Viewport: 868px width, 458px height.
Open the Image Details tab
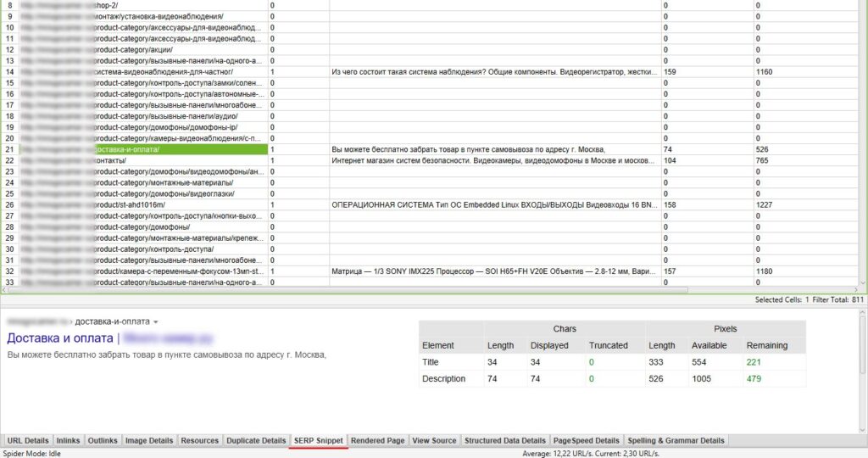coord(149,441)
